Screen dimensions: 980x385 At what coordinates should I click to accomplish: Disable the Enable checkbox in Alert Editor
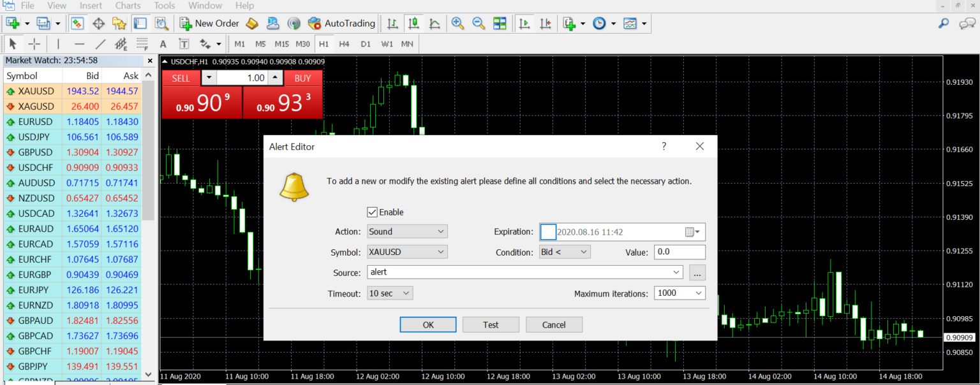[x=372, y=212]
